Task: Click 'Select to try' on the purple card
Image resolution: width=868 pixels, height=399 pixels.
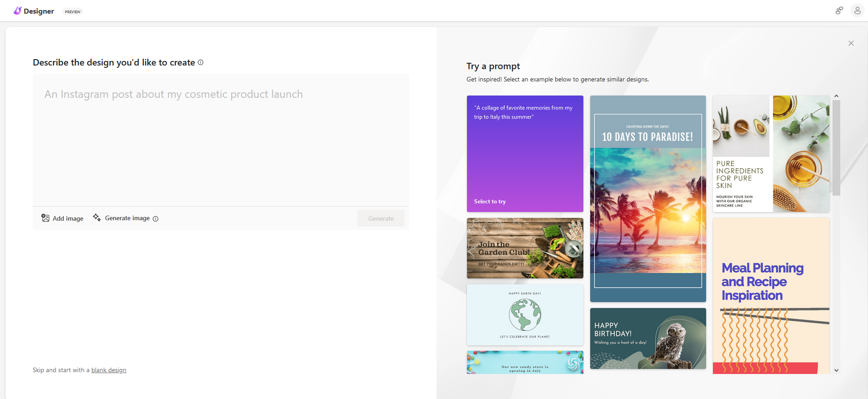Action: click(490, 202)
